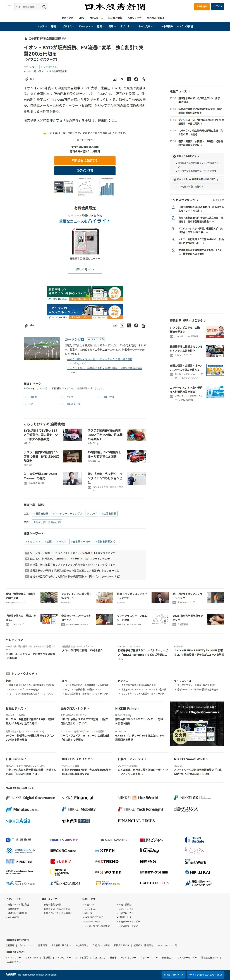Toggle フォローする beside the カーボンゼロ topic heading
The image size is (230, 980).
point(96,339)
